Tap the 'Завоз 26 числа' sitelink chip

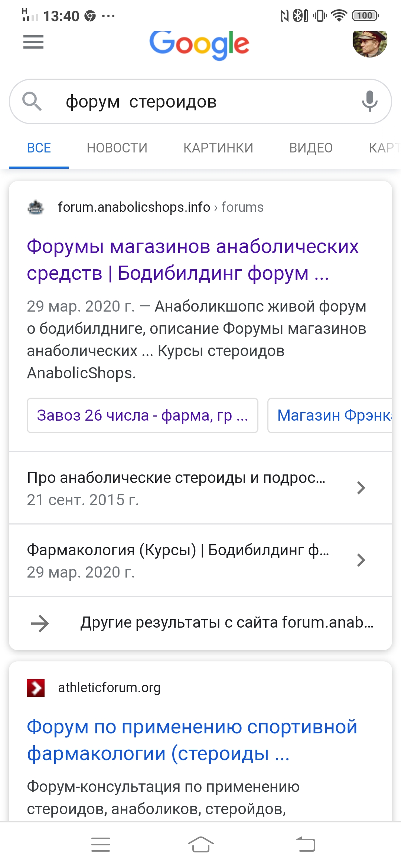pos(143,415)
